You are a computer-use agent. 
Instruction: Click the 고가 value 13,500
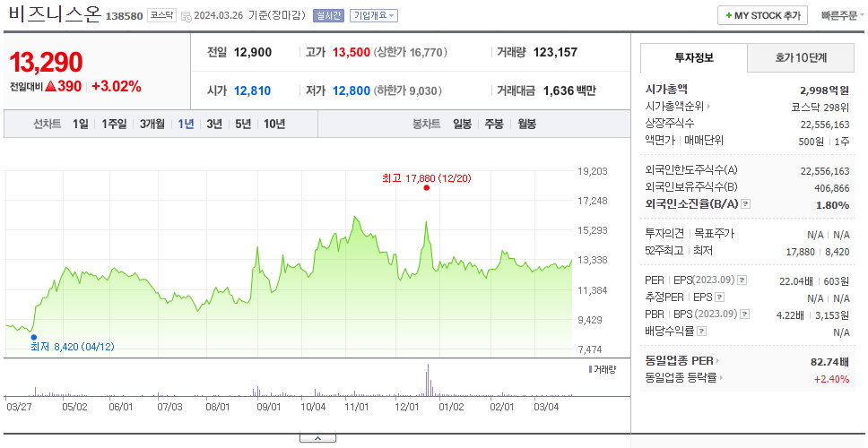(351, 53)
